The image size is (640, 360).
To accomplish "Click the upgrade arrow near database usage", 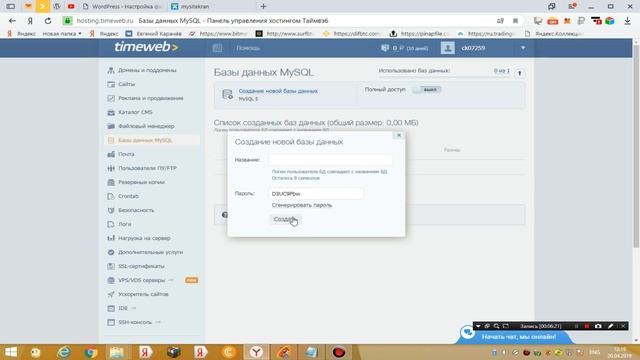I will pos(520,73).
